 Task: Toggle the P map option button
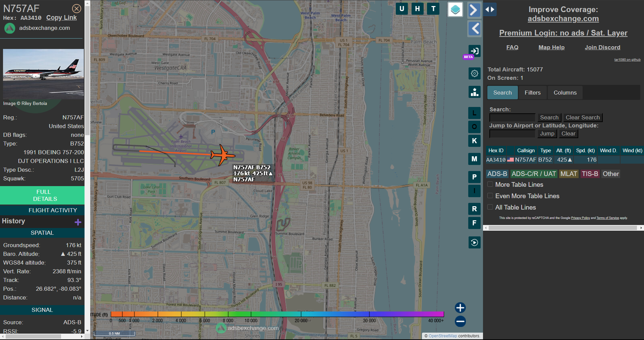[474, 177]
